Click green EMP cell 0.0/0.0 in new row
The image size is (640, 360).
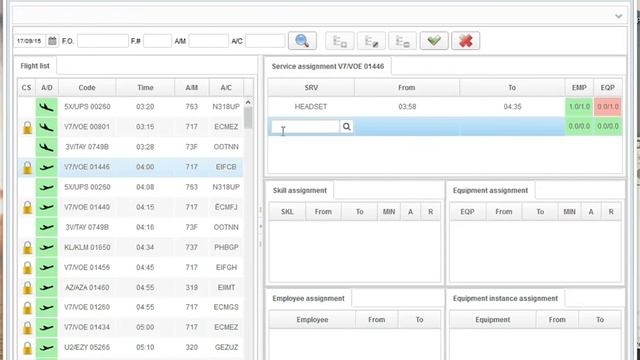579,126
